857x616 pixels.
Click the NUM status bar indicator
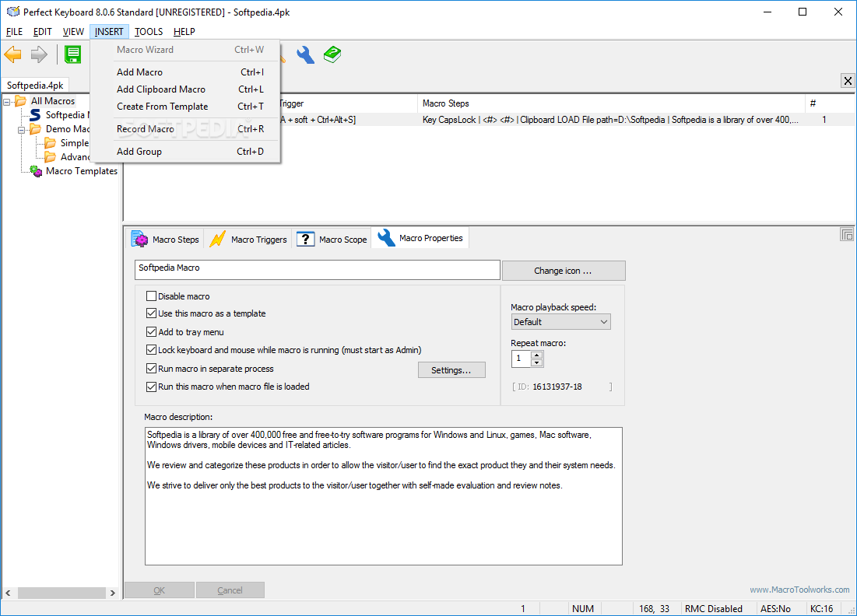[583, 608]
